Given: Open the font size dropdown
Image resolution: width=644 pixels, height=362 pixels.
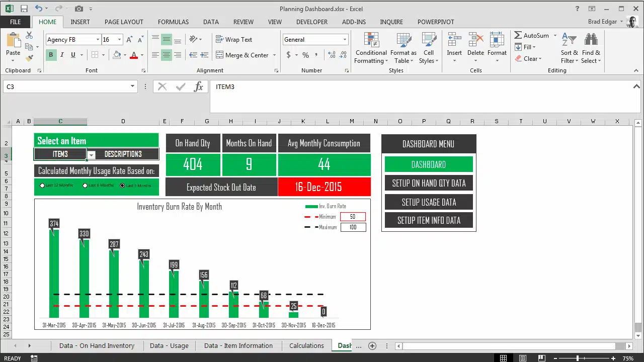Looking at the screenshot, I should tap(119, 39).
